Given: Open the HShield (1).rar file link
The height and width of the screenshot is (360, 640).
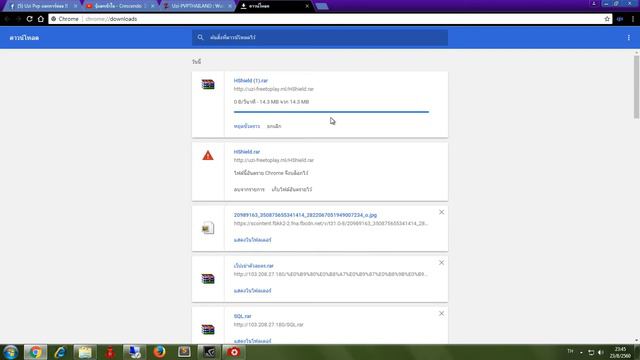Looking at the screenshot, I should point(251,80).
